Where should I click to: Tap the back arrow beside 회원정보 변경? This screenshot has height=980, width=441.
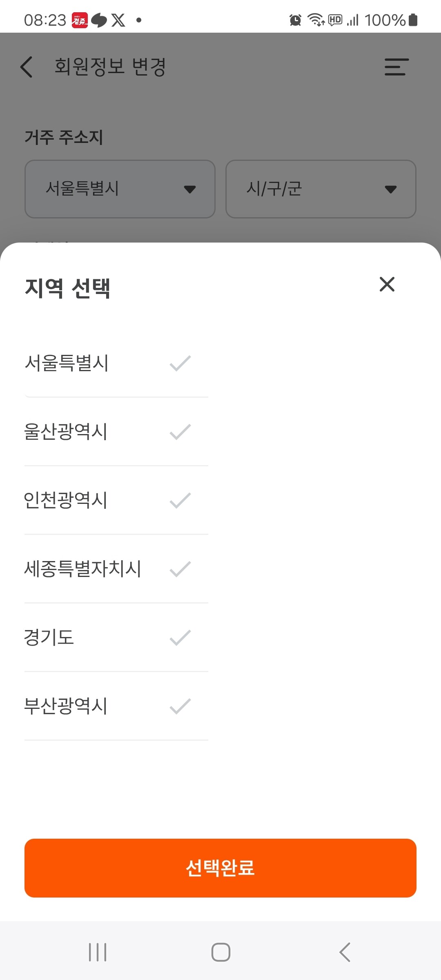[27, 67]
